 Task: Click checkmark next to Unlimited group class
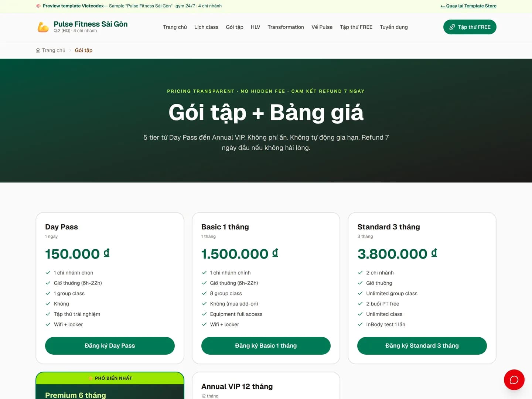tap(360, 293)
